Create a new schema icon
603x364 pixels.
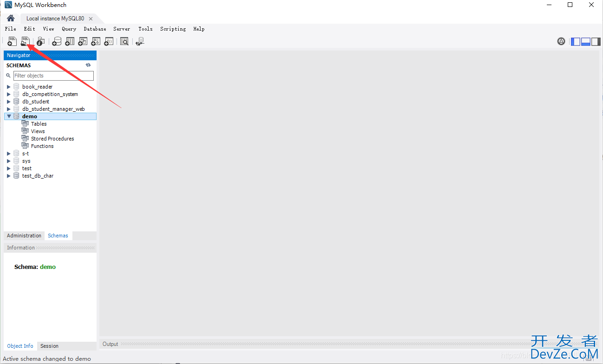[57, 41]
